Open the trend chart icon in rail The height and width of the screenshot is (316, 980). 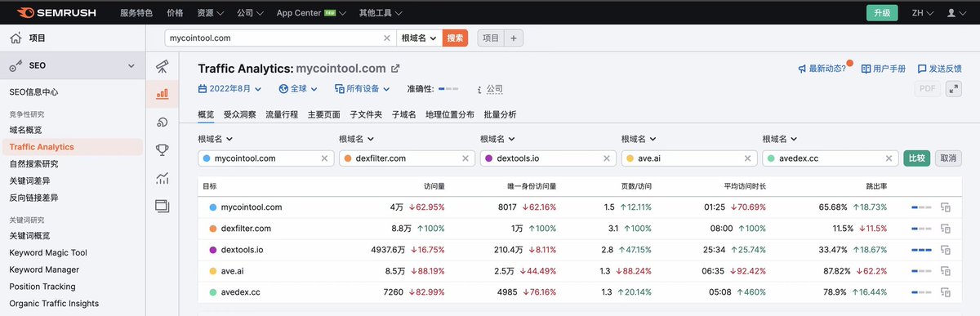coord(162,178)
